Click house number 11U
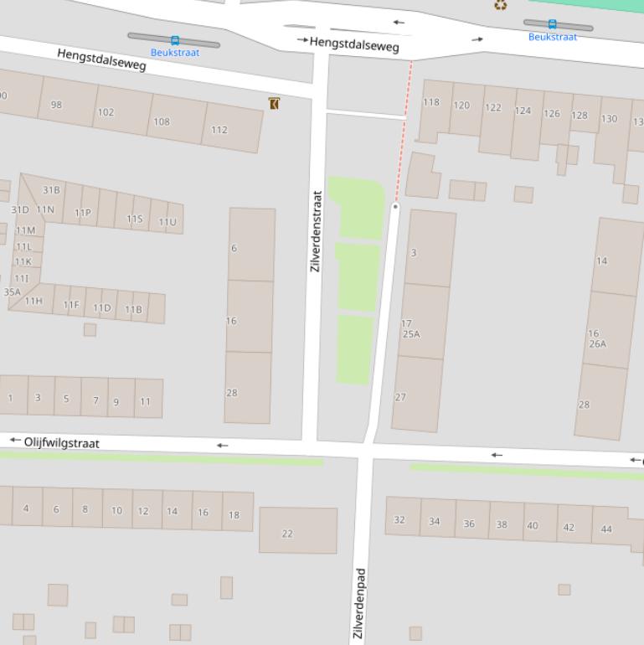Screen dimensions: 644x645 coord(167,222)
